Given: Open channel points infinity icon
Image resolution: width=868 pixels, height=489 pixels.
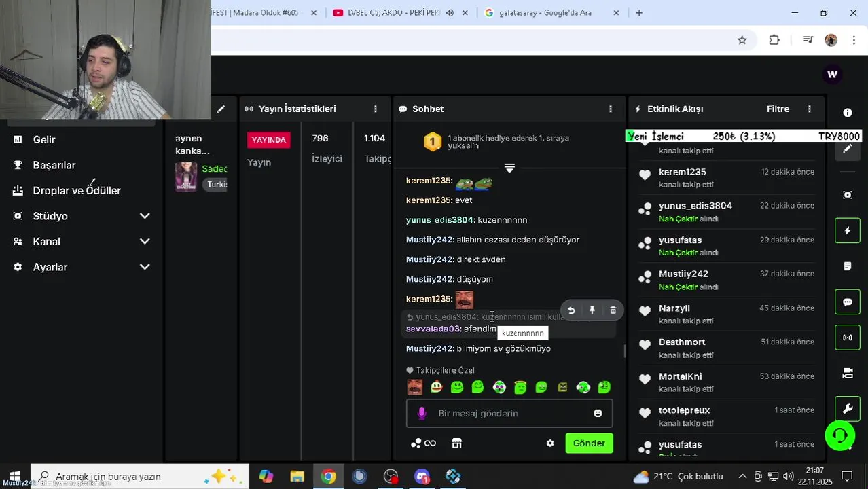Looking at the screenshot, I should pyautogui.click(x=423, y=443).
